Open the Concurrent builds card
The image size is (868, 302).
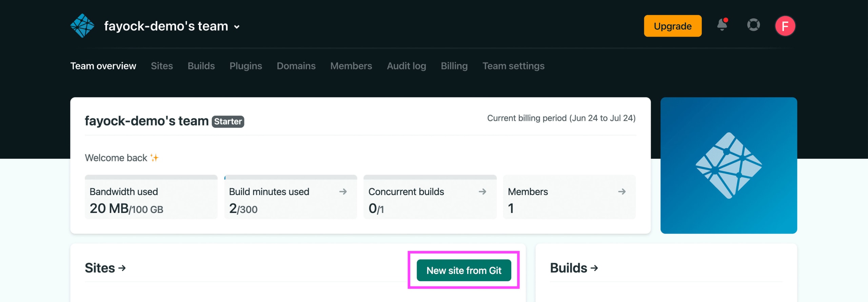click(x=430, y=197)
